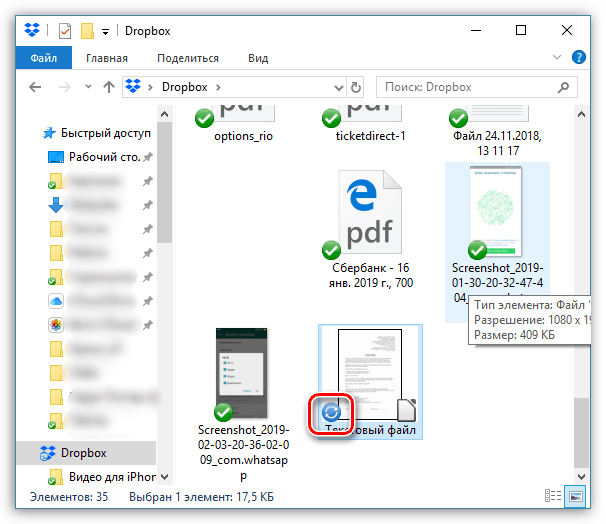606x524 pixels.
Task: Click the Dropbox icon in address bar
Action: pyautogui.click(x=133, y=86)
